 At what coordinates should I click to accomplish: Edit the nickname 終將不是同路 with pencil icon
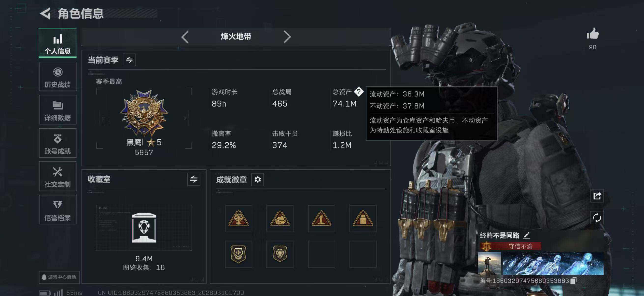527,235
